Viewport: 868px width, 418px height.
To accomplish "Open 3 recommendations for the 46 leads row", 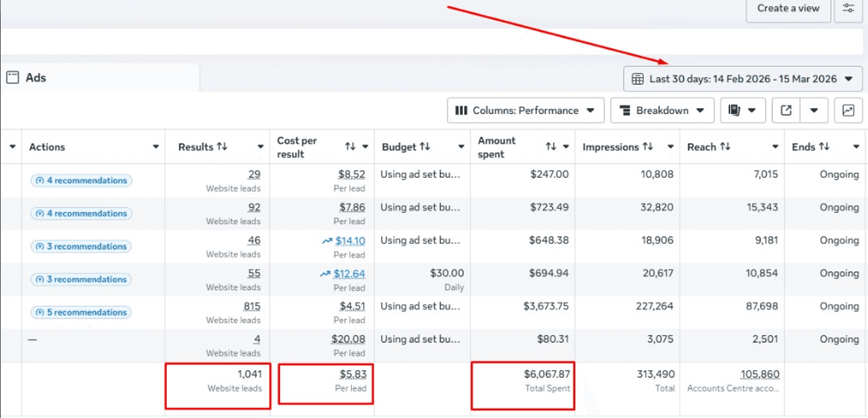I will pyautogui.click(x=81, y=246).
